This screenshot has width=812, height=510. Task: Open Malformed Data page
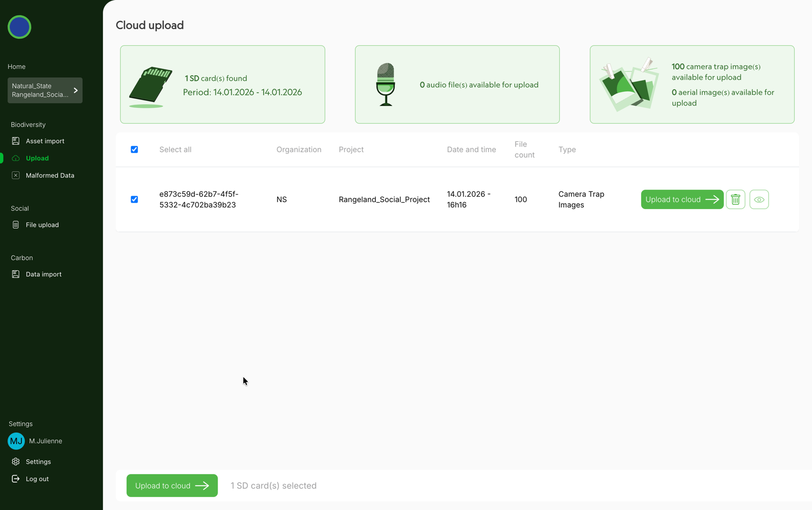point(50,175)
